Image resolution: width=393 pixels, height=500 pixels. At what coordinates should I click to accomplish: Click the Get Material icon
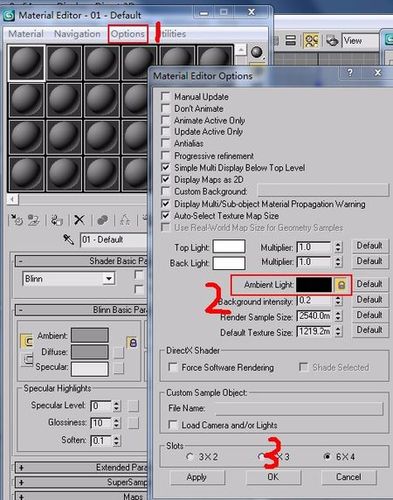[16, 220]
